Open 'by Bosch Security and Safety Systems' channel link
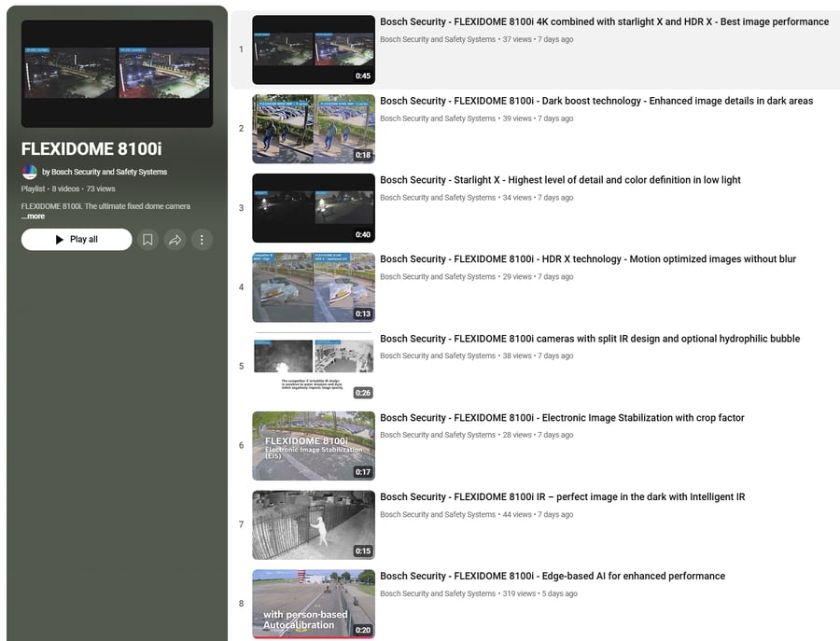 (105, 172)
